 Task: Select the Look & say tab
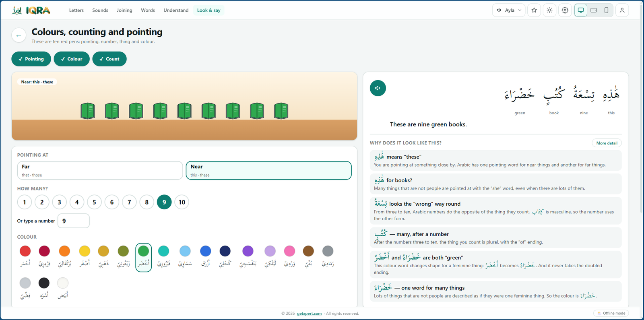tap(209, 10)
